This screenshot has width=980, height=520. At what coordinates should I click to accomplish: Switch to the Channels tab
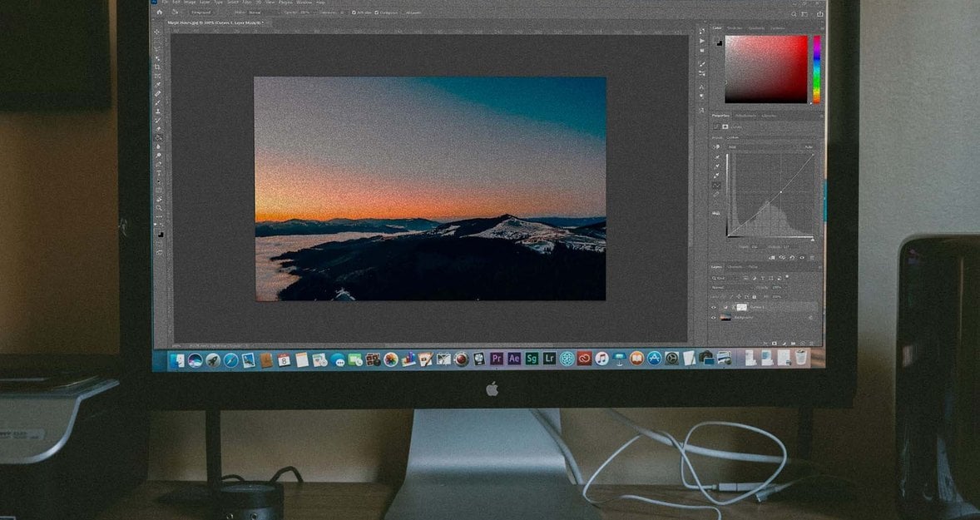tap(735, 267)
